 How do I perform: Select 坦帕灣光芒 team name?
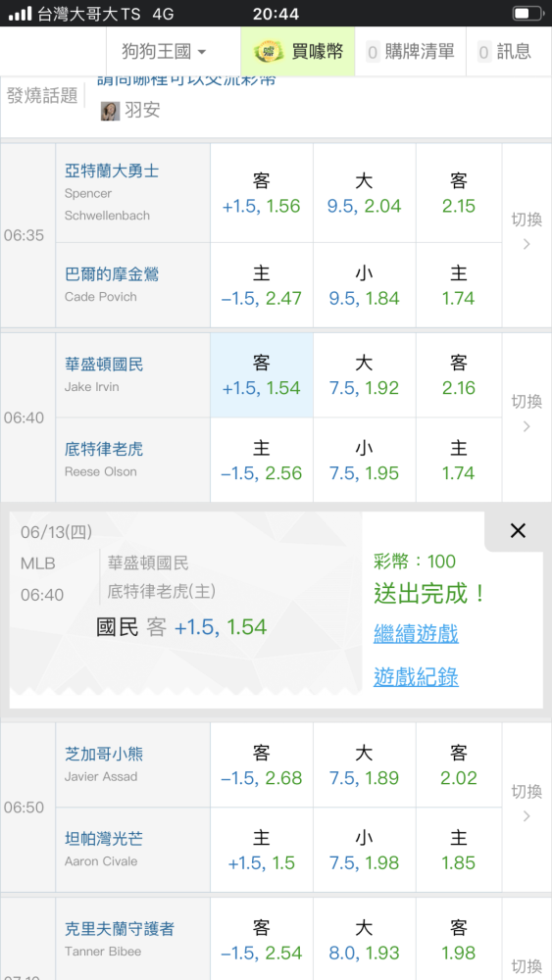tap(104, 839)
